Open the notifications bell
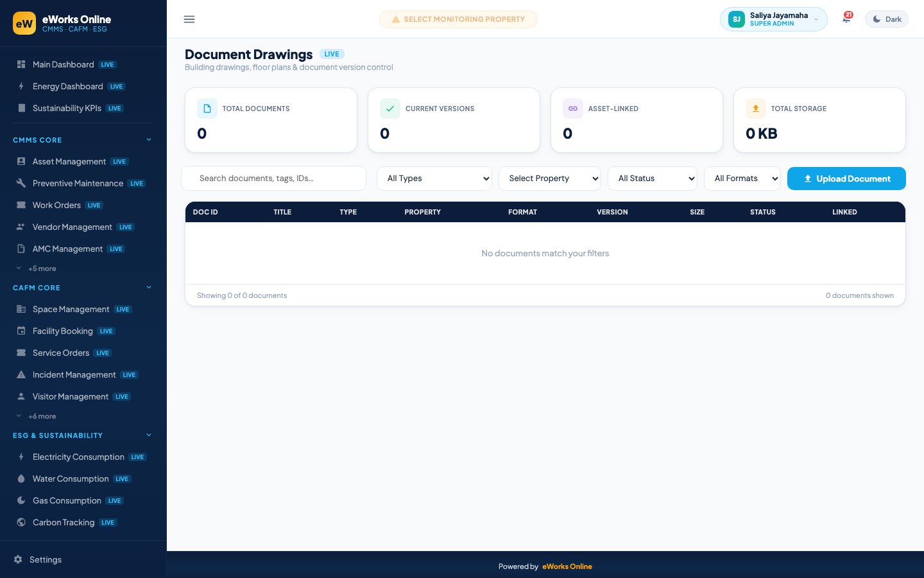 coord(846,19)
